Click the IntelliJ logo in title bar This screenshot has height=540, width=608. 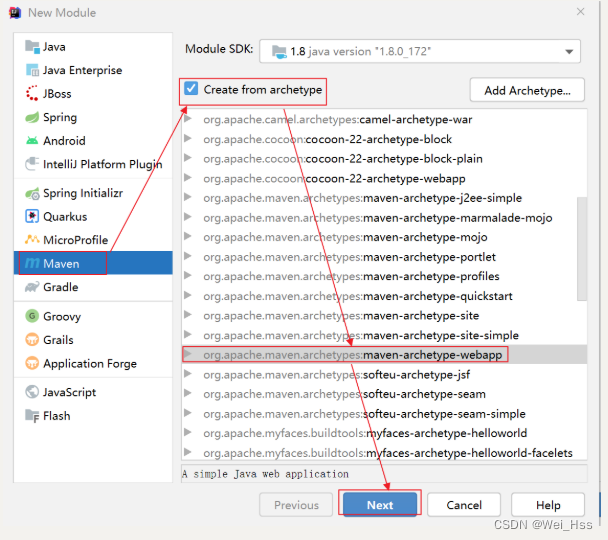15,12
